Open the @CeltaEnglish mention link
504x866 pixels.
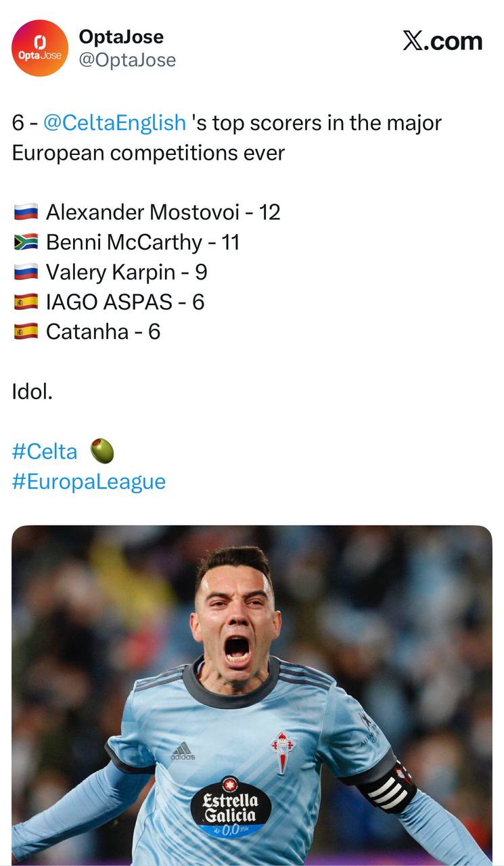(114, 122)
